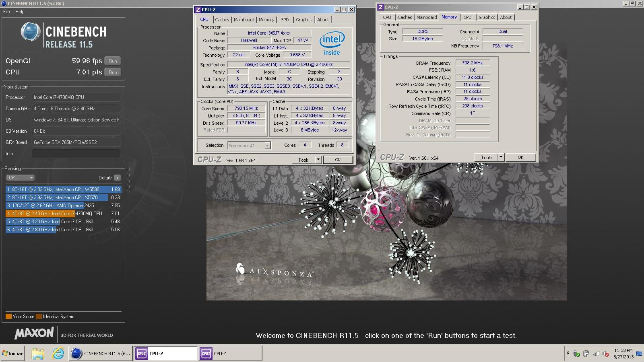The image size is (644, 362).
Task: Open the Help menu in Cinebench
Action: [20, 12]
